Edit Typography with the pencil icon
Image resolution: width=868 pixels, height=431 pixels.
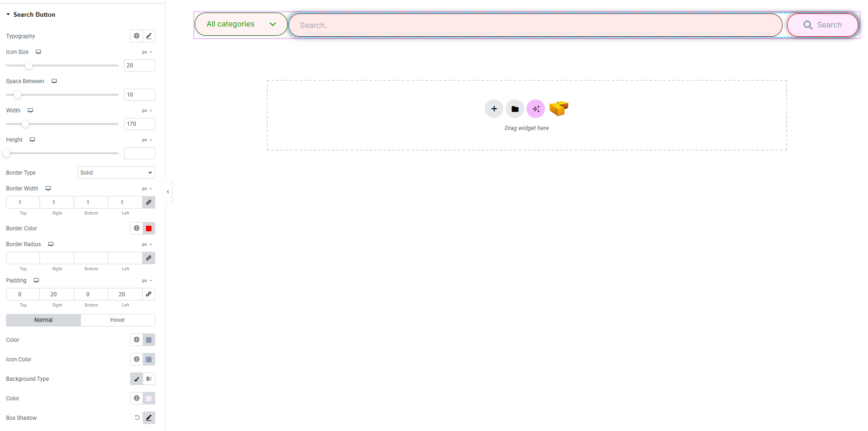149,36
